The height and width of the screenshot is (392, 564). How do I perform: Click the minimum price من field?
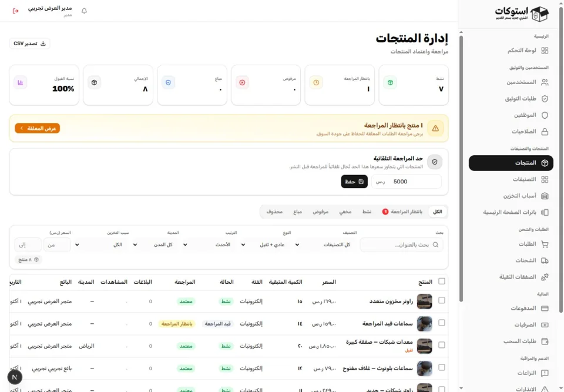[57, 244]
